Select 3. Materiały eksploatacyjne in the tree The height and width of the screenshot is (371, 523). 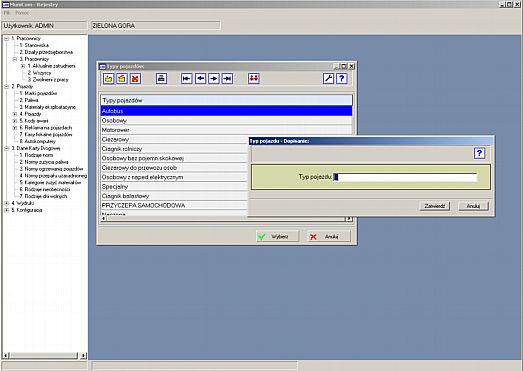[x=48, y=107]
